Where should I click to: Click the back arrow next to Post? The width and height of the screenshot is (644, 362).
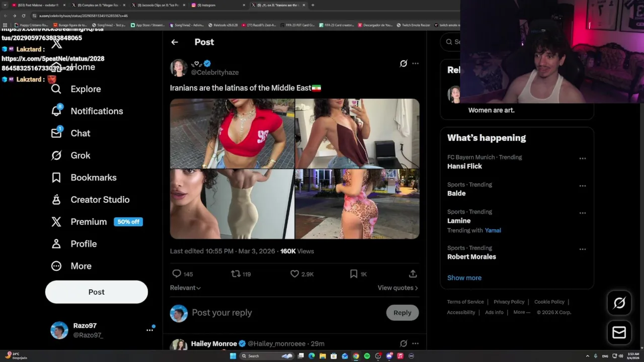(x=175, y=42)
